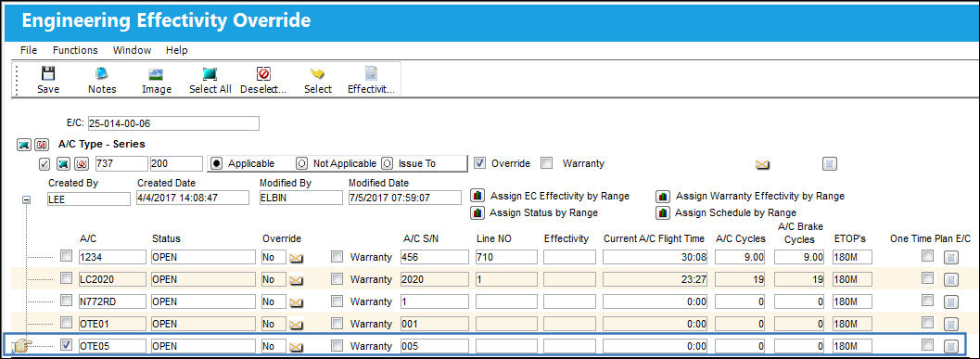Check the selection box for A/C OTE01
The width and height of the screenshot is (980, 359).
[66, 323]
